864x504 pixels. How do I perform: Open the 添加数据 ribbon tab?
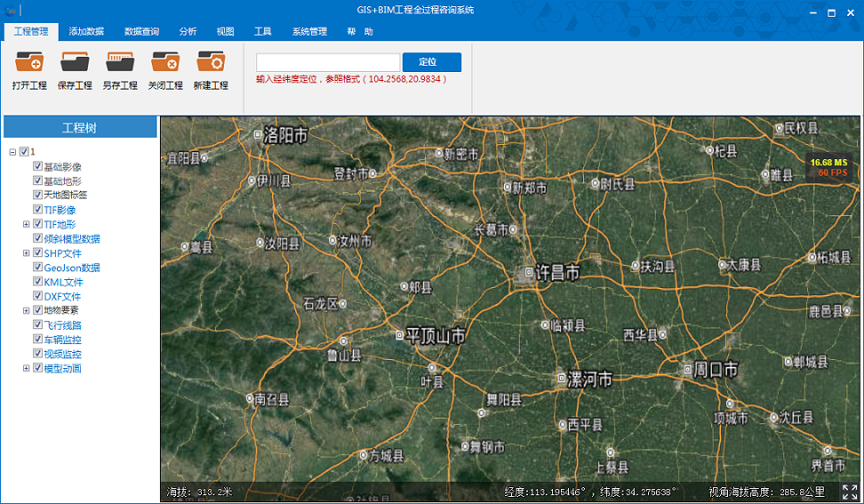pos(86,32)
